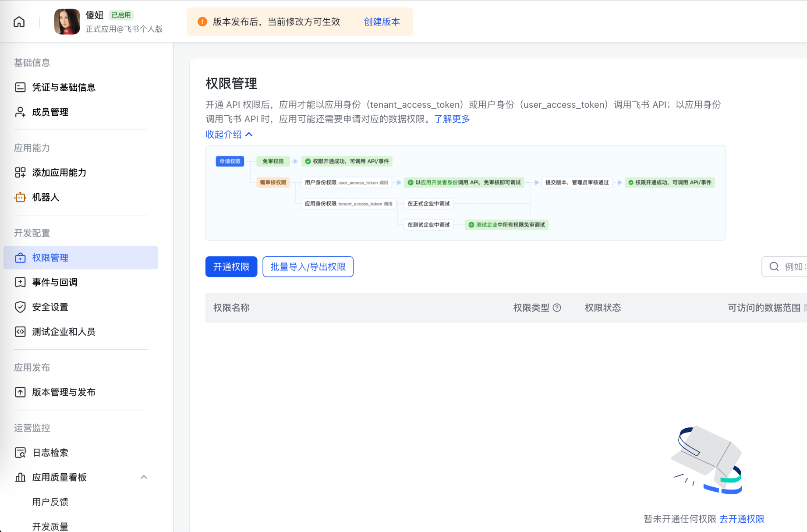Click the 成员管理 member icon in sidebar
807x532 pixels.
coord(20,112)
